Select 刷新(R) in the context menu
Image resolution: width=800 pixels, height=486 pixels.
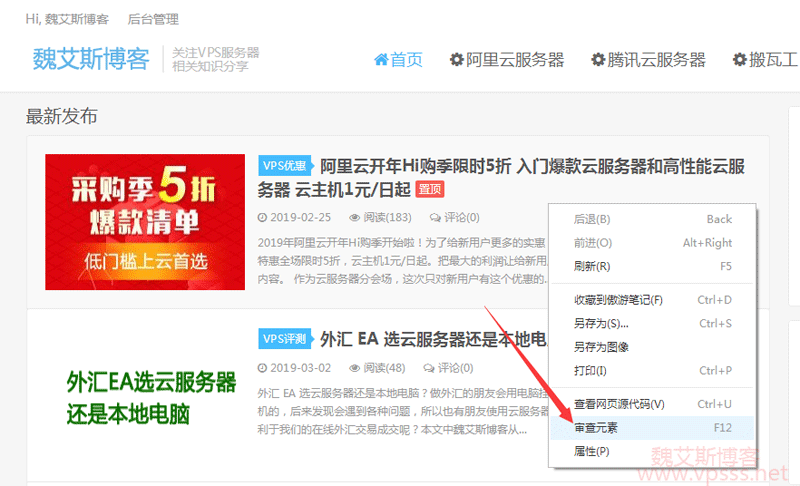click(591, 267)
